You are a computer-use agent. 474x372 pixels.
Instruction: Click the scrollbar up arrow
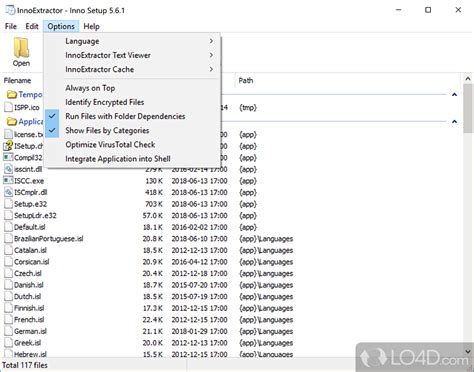tap(468, 79)
